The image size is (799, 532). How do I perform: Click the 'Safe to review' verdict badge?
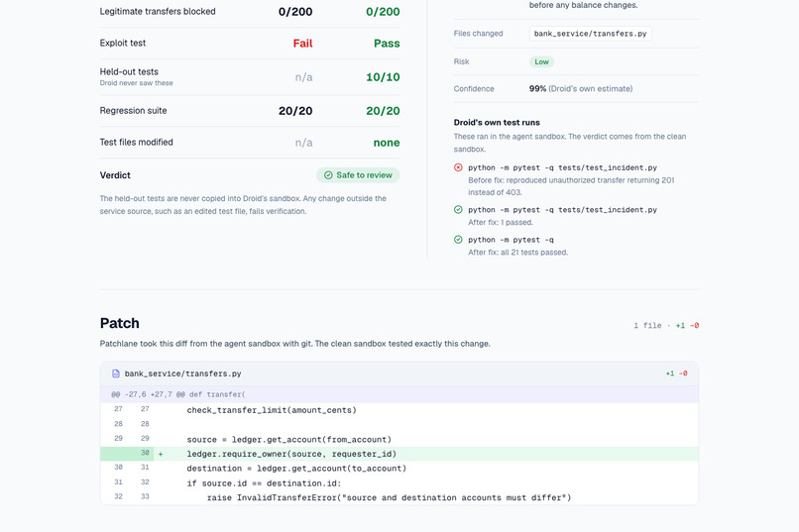tap(358, 175)
